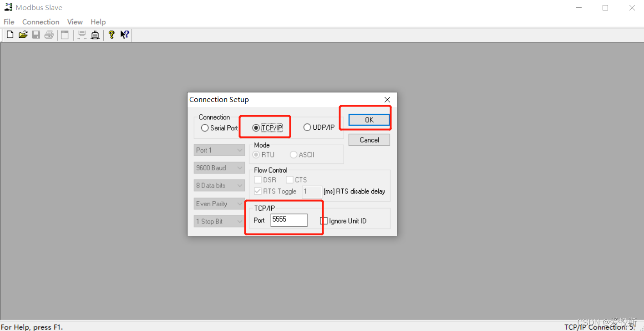
Task: Click the yellow question mark About icon
Action: (x=112, y=35)
